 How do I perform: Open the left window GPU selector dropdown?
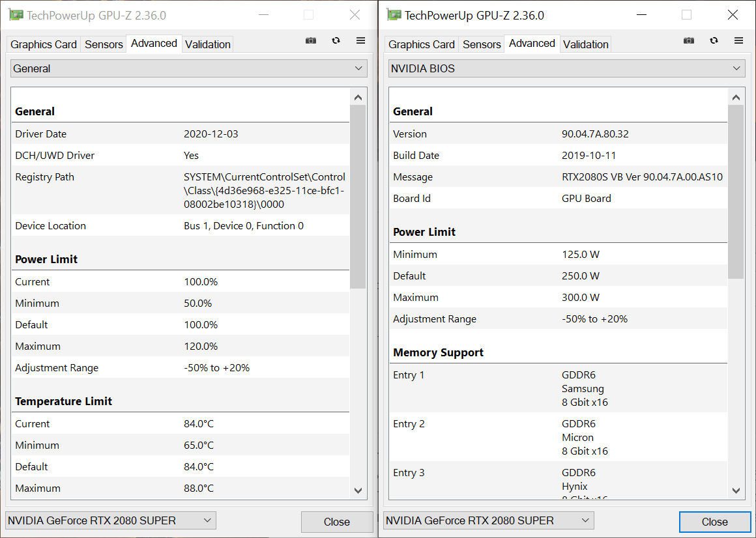click(x=111, y=520)
